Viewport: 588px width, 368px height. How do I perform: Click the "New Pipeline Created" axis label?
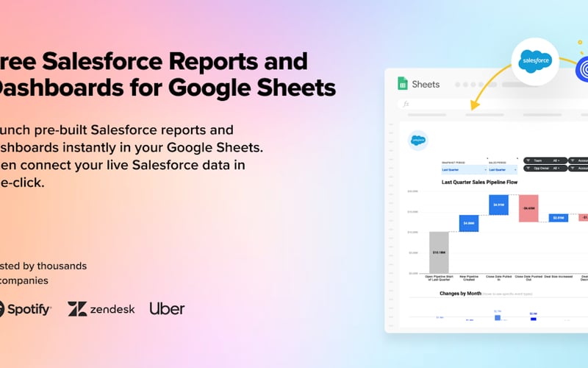pos(469,278)
